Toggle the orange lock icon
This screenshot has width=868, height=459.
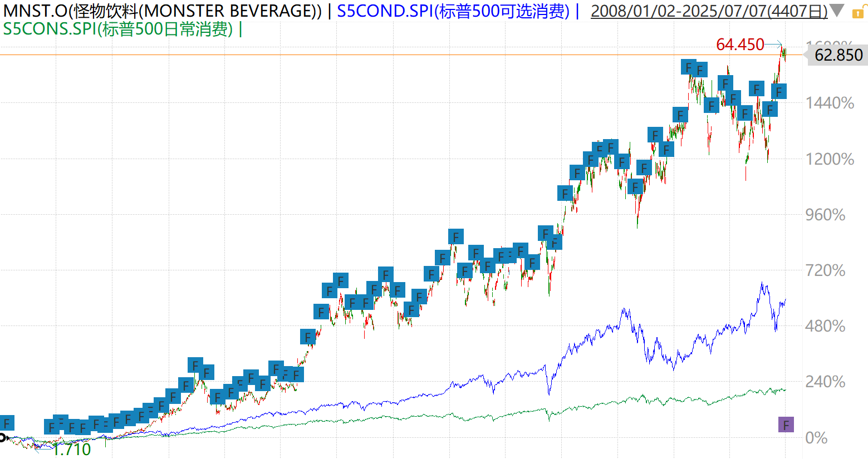(x=858, y=11)
